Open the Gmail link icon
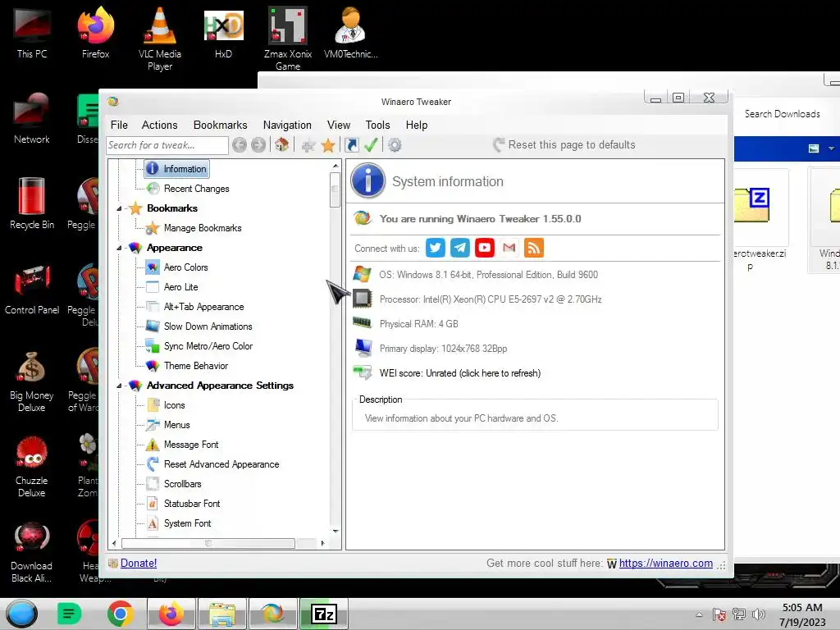The width and height of the screenshot is (840, 630). coord(509,248)
